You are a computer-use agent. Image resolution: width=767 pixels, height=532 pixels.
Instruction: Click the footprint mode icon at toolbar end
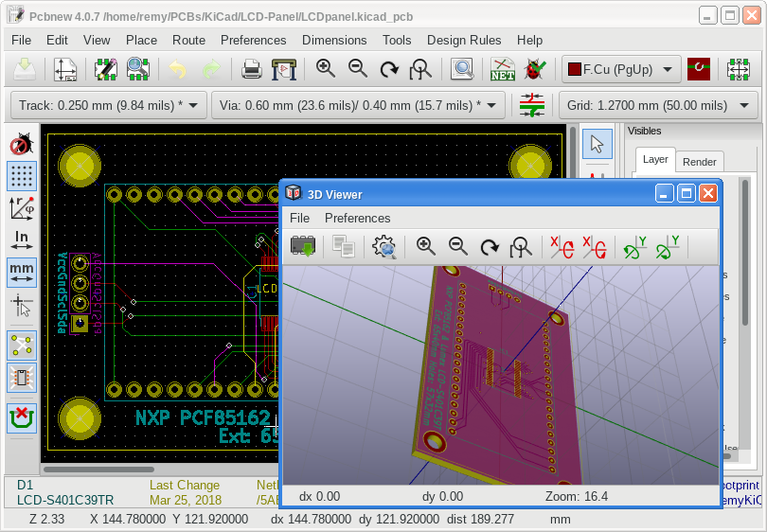(739, 69)
